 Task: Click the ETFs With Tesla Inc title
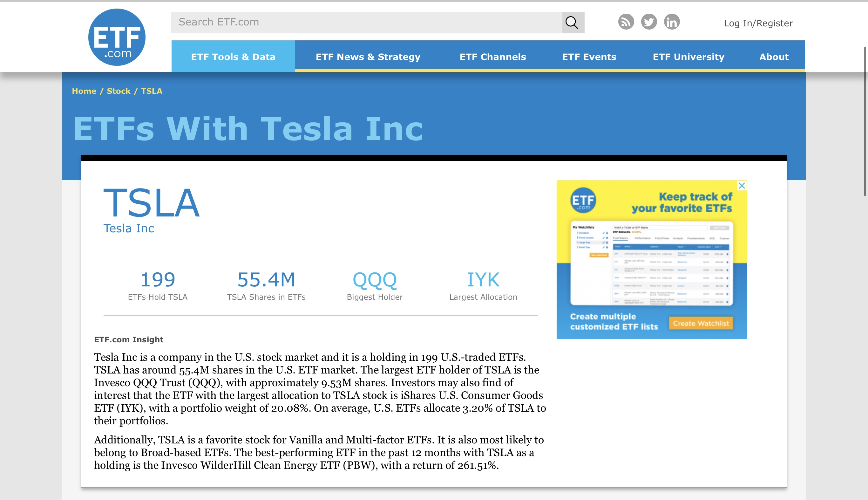point(248,128)
